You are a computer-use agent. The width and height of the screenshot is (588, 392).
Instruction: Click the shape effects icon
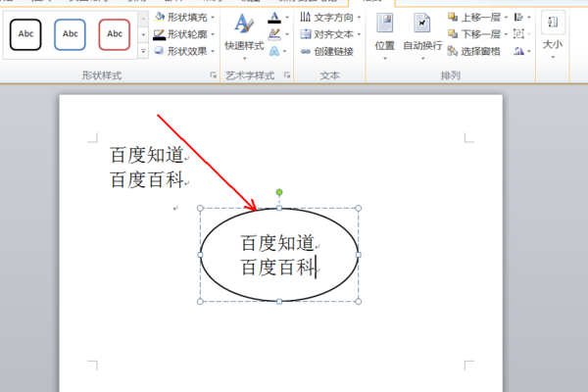(x=160, y=51)
